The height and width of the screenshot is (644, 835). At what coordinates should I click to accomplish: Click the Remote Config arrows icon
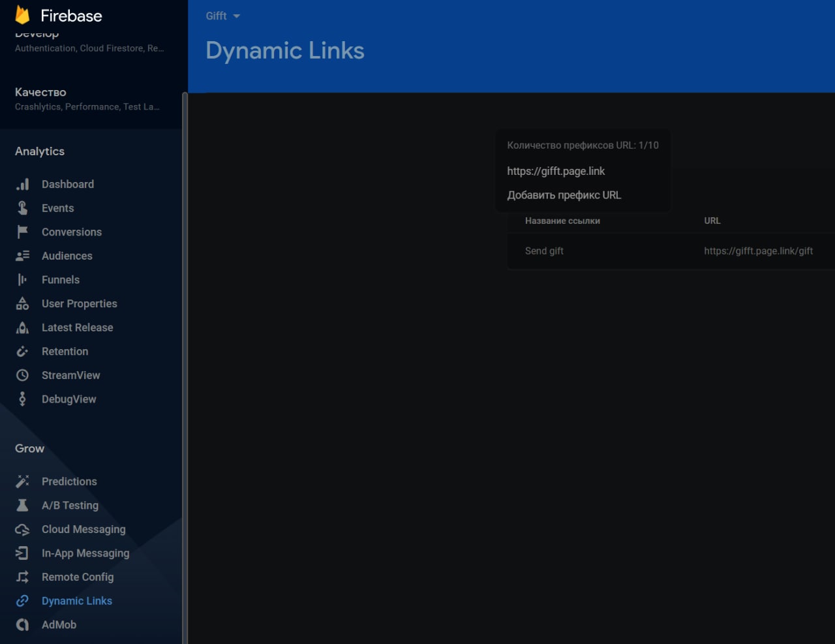[x=22, y=577]
